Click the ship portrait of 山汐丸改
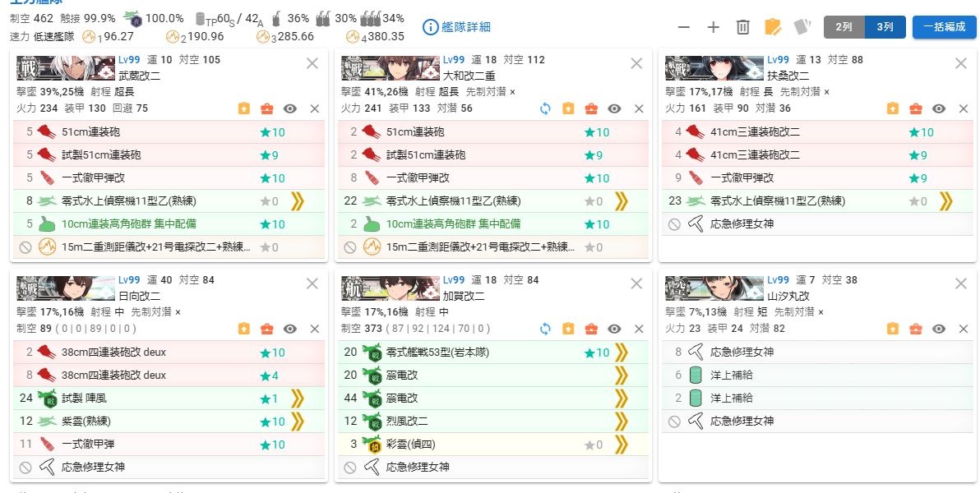980x493 pixels. pos(714,289)
